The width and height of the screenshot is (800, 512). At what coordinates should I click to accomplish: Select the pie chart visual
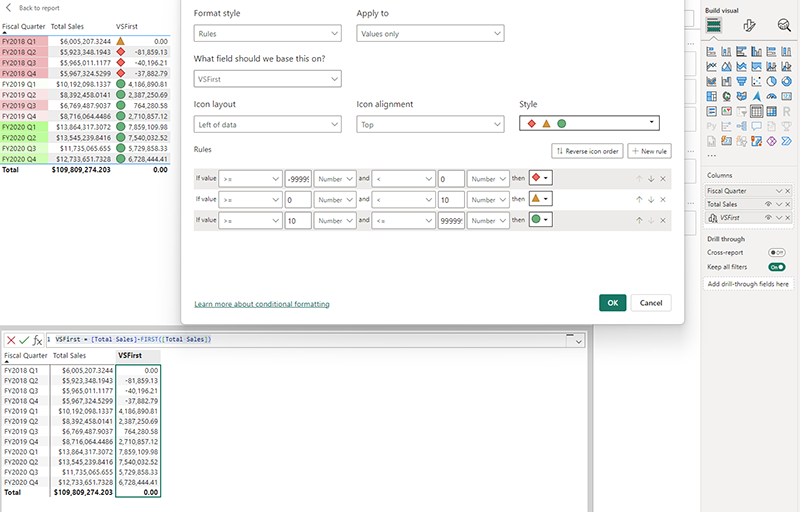pos(771,81)
